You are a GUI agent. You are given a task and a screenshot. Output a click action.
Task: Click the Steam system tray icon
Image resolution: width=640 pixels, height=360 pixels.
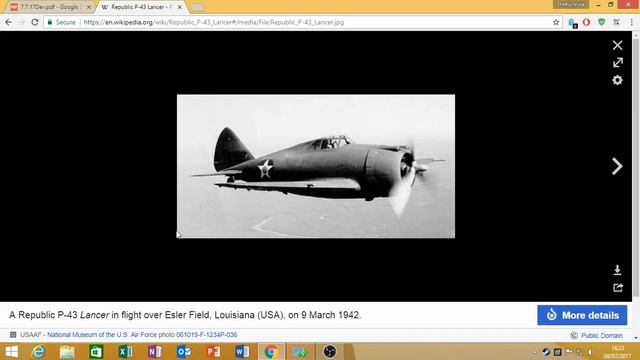point(546,352)
